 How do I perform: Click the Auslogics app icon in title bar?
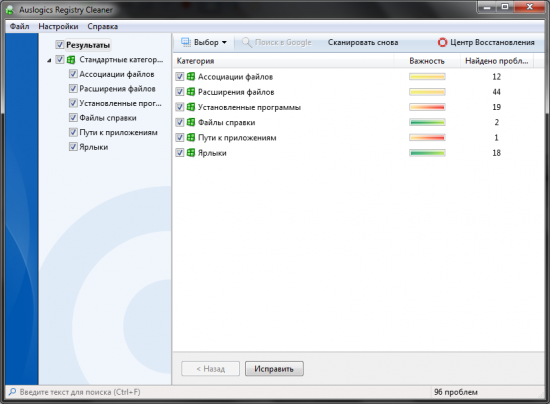point(10,10)
